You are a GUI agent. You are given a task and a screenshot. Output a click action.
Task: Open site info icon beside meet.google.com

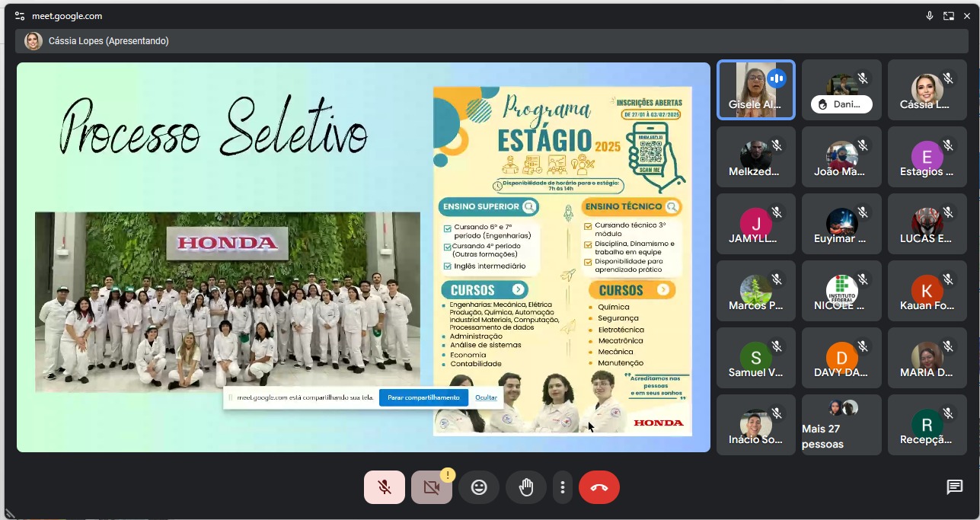20,16
